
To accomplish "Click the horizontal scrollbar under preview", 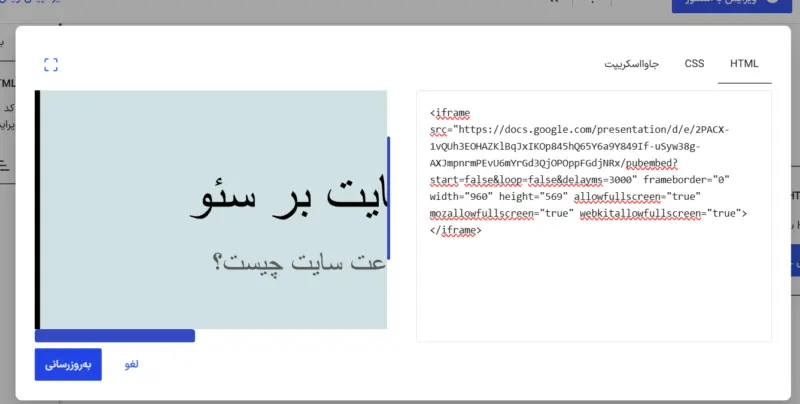I will click(115, 336).
